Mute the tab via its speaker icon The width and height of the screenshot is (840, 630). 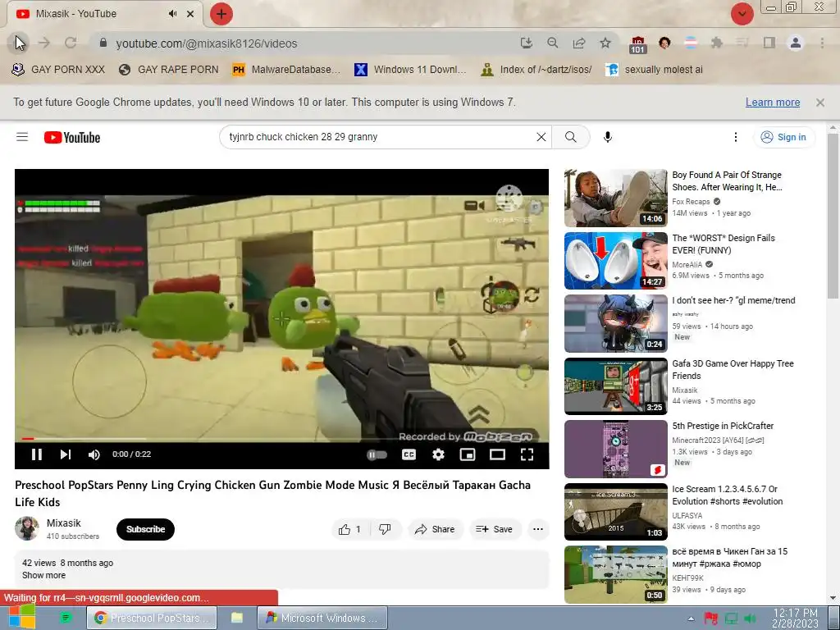coord(172,14)
